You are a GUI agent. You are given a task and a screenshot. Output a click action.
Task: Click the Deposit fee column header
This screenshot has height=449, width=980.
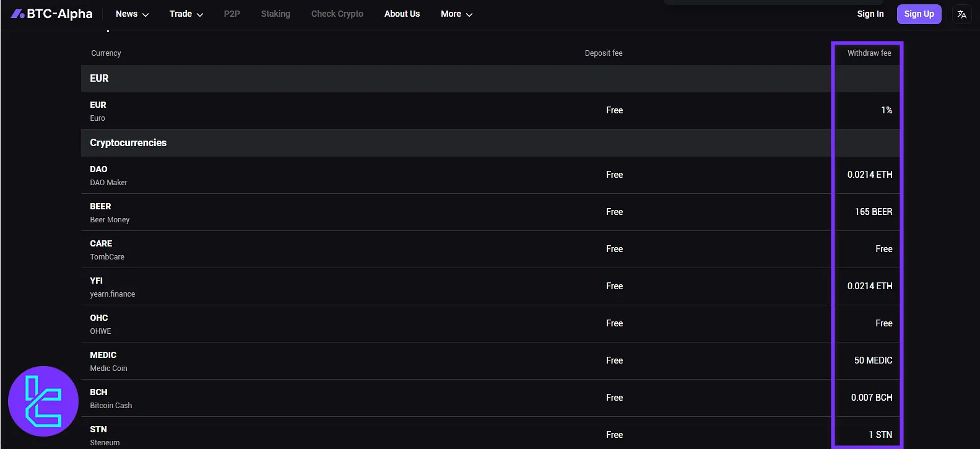[x=603, y=53]
